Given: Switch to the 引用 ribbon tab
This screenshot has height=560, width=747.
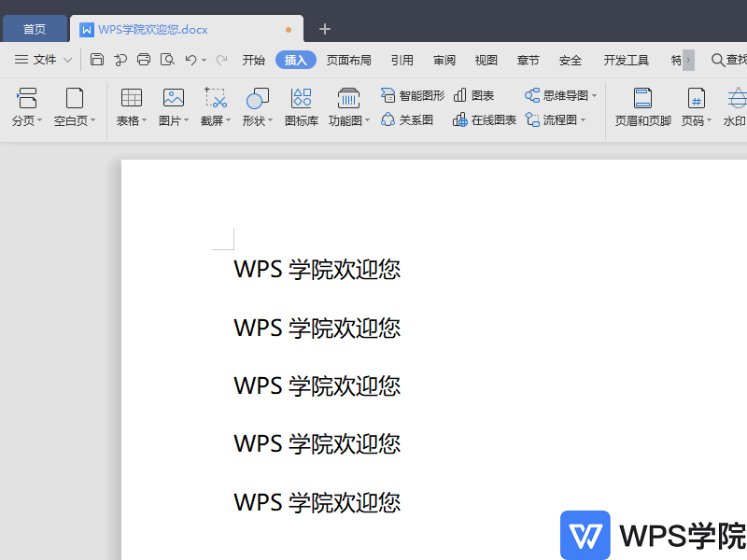Looking at the screenshot, I should pos(402,60).
